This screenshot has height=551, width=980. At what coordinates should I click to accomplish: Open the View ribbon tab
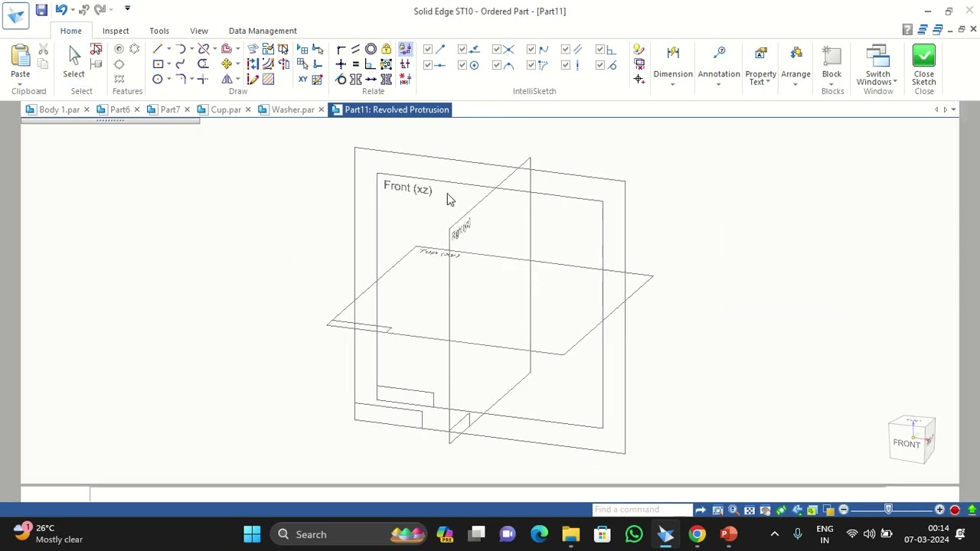tap(199, 31)
